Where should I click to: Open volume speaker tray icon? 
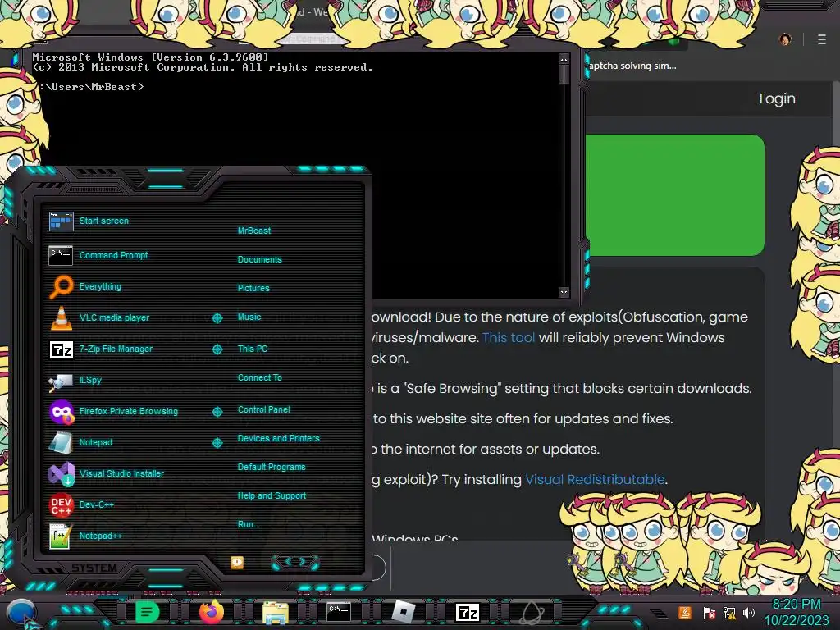click(748, 612)
